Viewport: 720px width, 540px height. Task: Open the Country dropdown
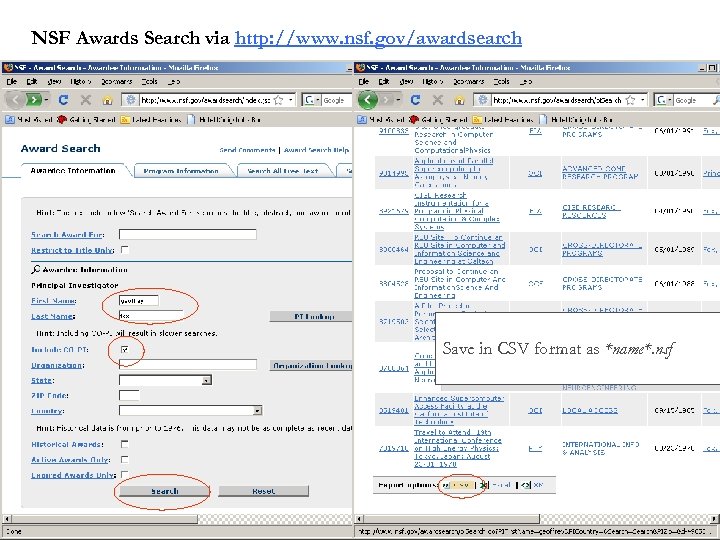258,411
